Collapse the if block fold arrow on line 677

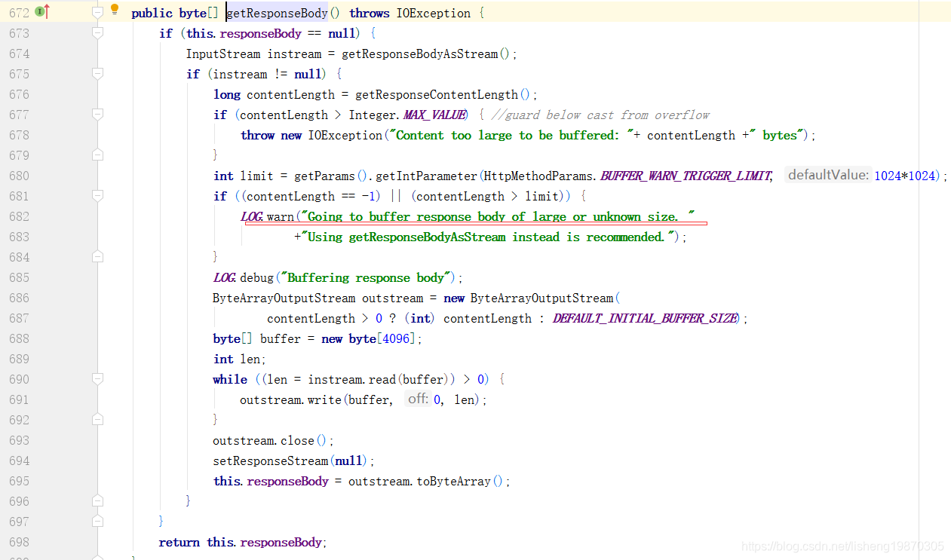click(97, 115)
